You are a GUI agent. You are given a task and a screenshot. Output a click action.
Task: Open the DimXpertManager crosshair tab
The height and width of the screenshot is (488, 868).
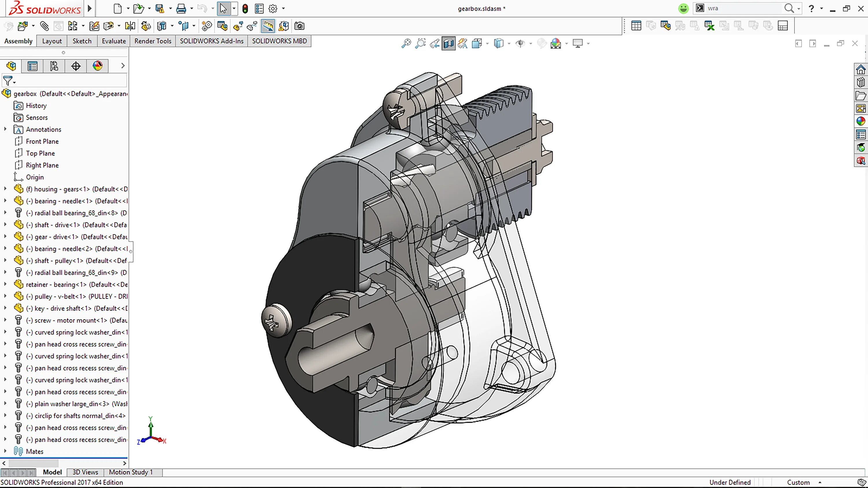click(76, 66)
